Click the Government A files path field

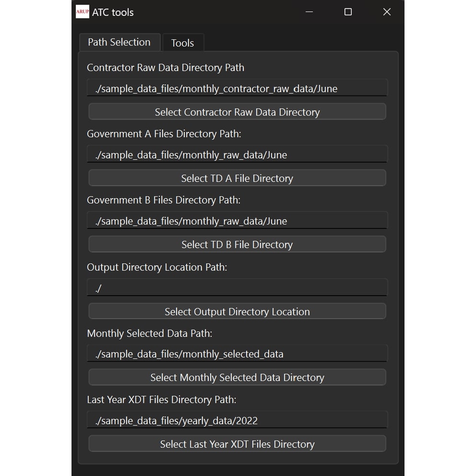[237, 155]
